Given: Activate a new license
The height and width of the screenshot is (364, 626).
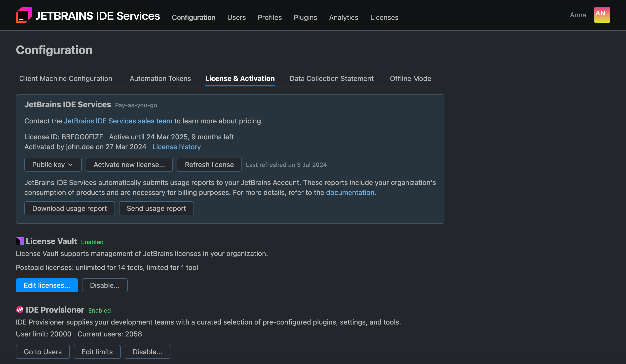Looking at the screenshot, I should coord(129,164).
